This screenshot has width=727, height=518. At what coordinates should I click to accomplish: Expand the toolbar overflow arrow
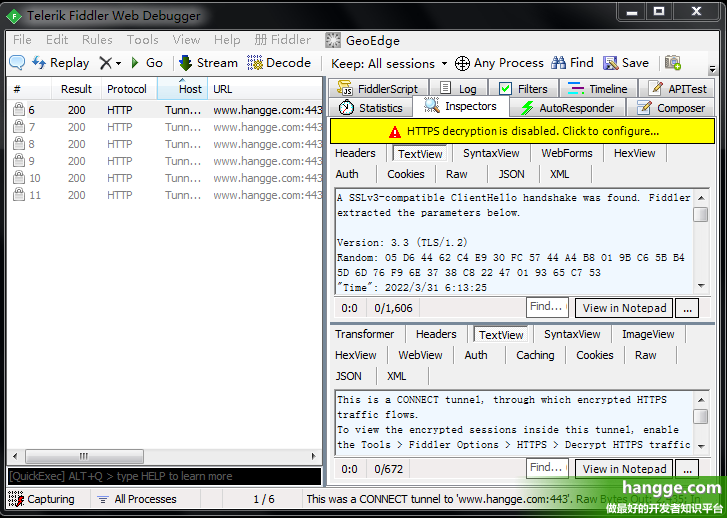click(x=713, y=70)
